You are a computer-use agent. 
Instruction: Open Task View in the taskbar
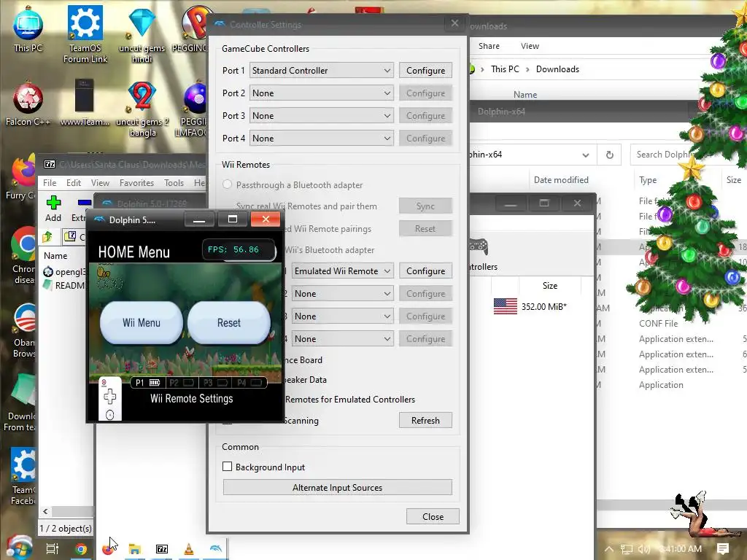click(x=53, y=549)
